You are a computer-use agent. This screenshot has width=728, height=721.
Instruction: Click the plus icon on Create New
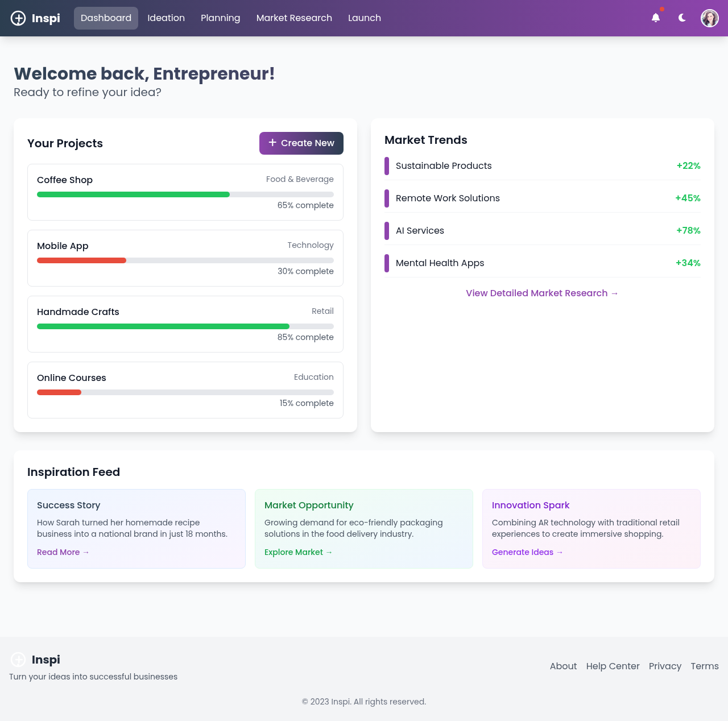[x=272, y=143]
